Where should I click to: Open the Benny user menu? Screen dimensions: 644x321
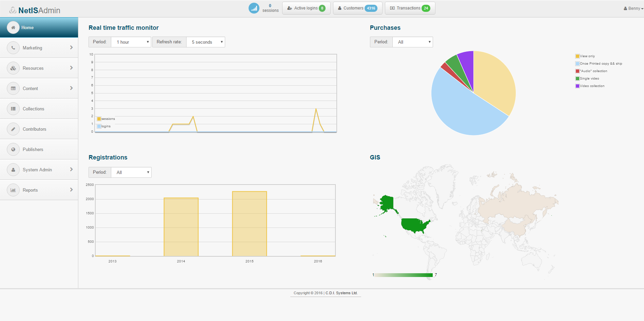point(633,8)
